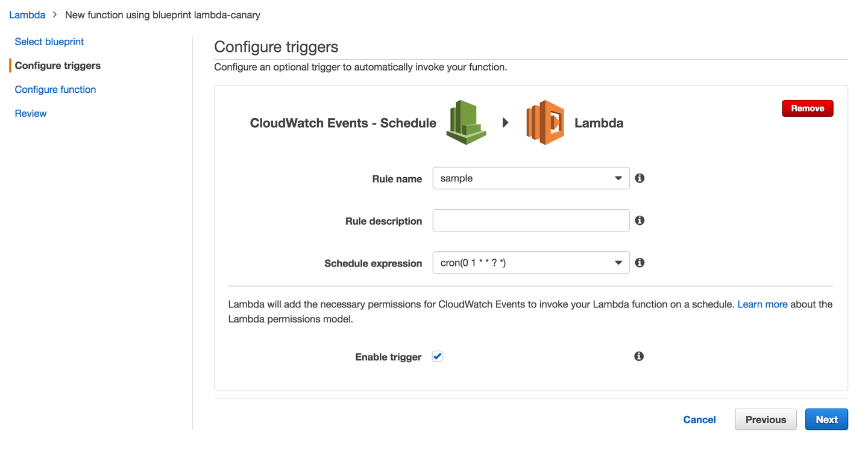Click the Previous button
This screenshot has height=452, width=868.
click(766, 419)
